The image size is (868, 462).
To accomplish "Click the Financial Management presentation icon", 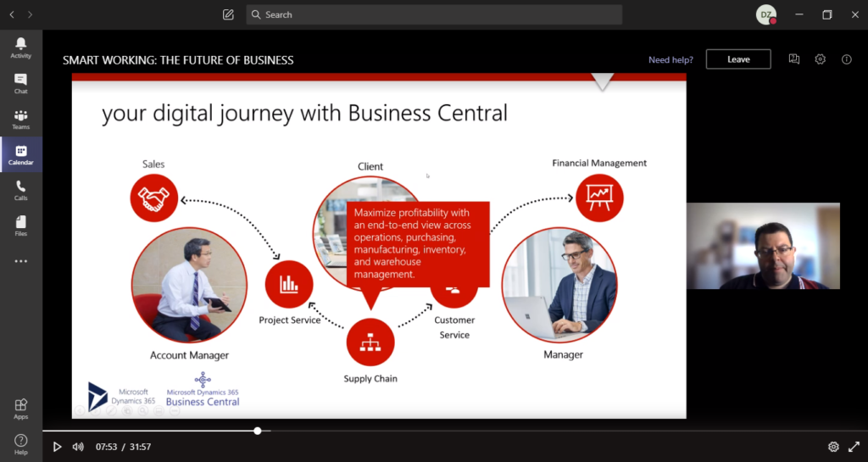I will coord(599,198).
